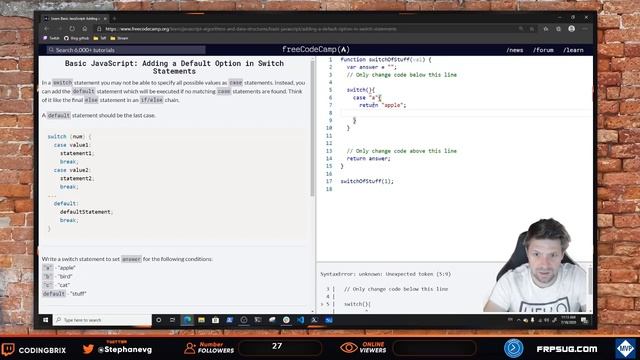Click the blue arrow circle overlay logo
640x360 pixels.
513,349
